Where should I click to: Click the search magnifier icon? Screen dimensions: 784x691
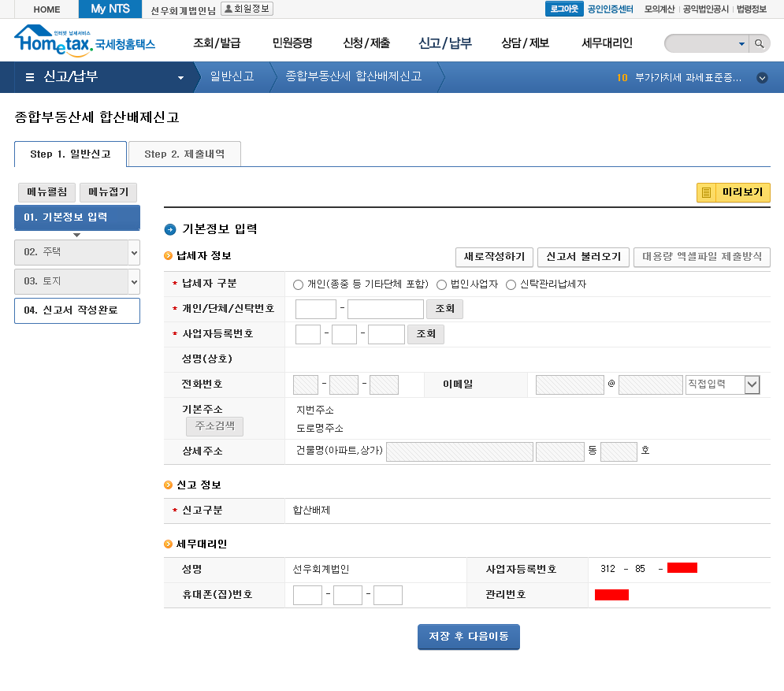tap(759, 43)
